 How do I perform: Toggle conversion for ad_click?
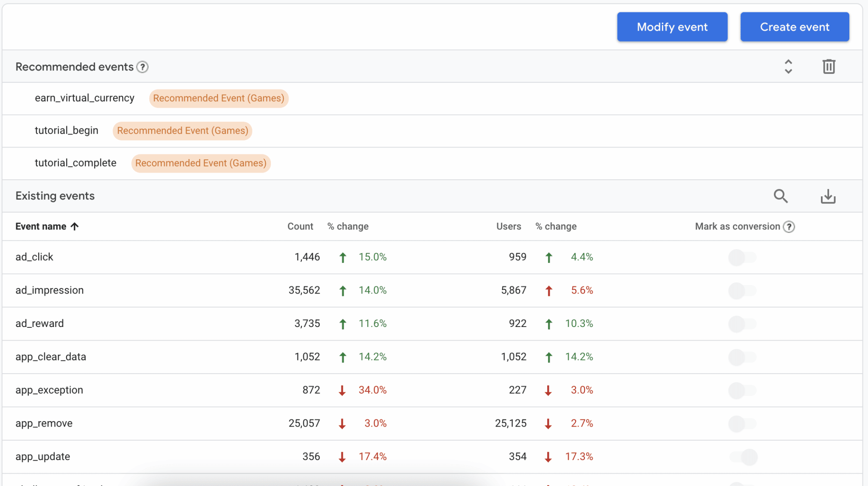[743, 257]
